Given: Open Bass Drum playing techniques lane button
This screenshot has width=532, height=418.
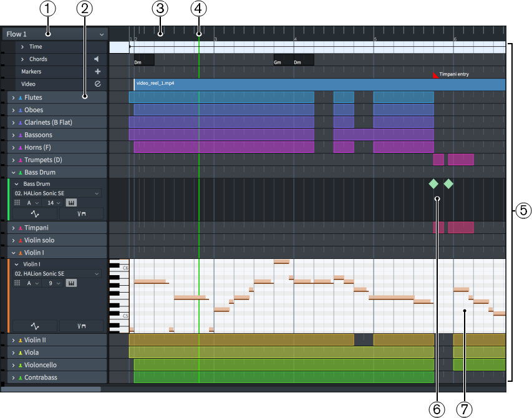Looking at the screenshot, I should [x=81, y=214].
